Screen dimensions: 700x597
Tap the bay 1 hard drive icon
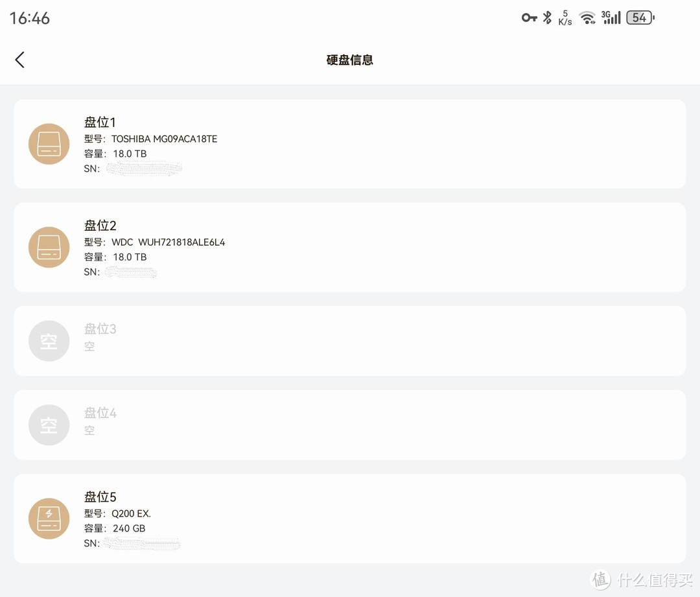click(x=49, y=144)
